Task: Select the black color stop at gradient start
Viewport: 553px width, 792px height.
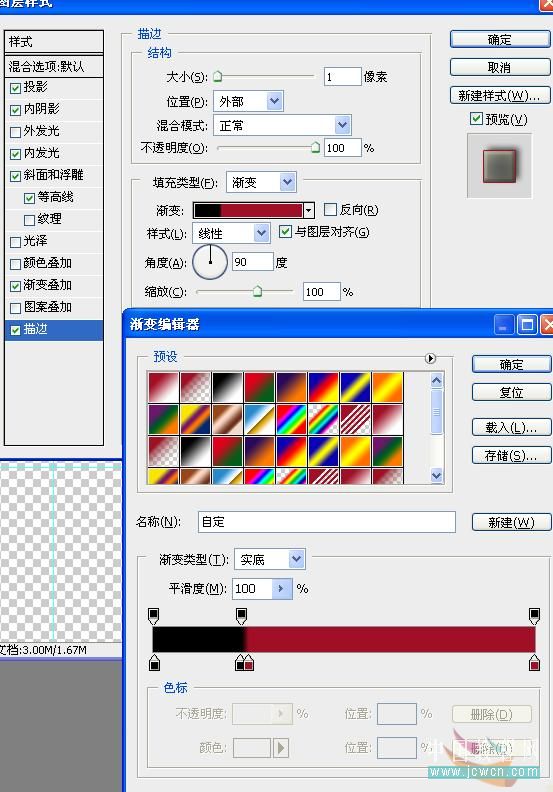Action: pos(155,663)
